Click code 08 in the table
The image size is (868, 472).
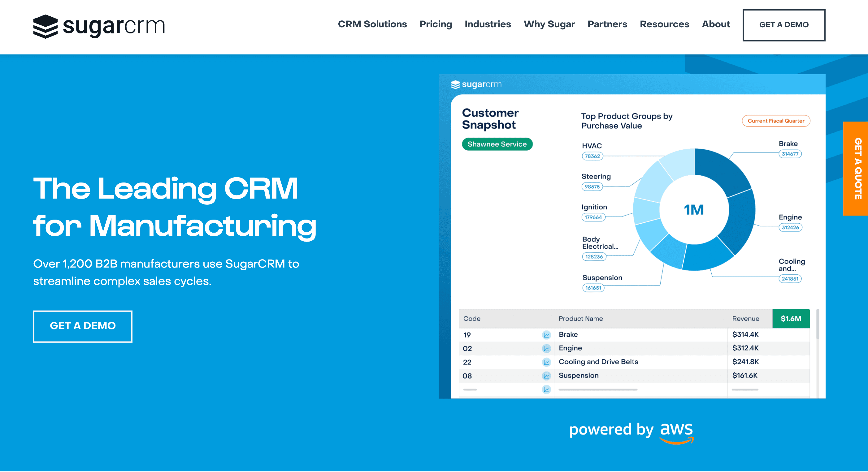click(467, 376)
